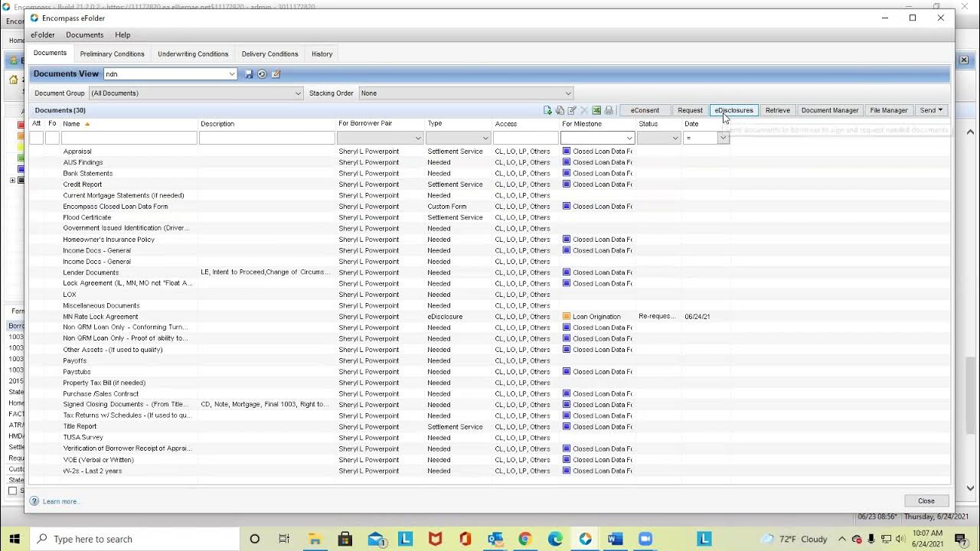
Task: Open the Date operator filter dropdown
Action: click(723, 138)
